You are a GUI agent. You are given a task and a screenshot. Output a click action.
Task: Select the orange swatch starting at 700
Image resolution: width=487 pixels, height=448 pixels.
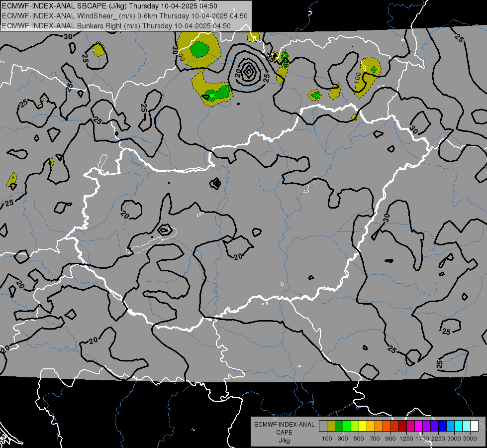379,426
